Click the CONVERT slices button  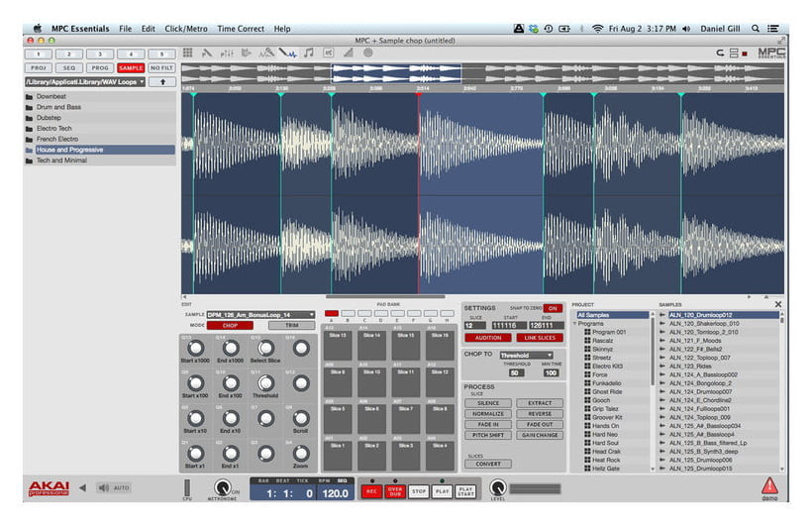(488, 464)
